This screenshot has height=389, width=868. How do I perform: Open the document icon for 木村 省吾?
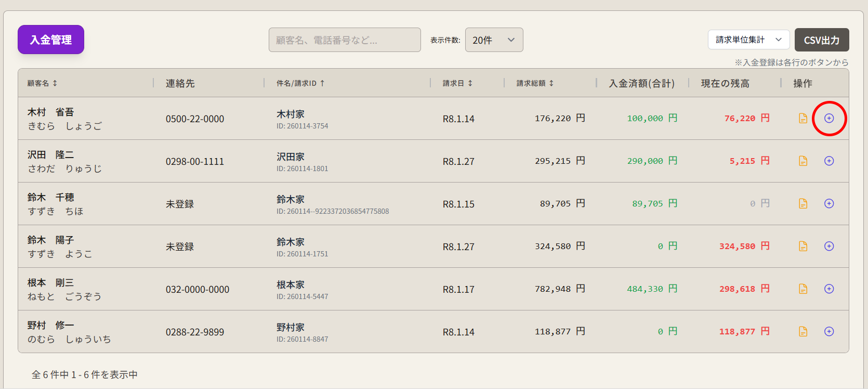tap(803, 119)
